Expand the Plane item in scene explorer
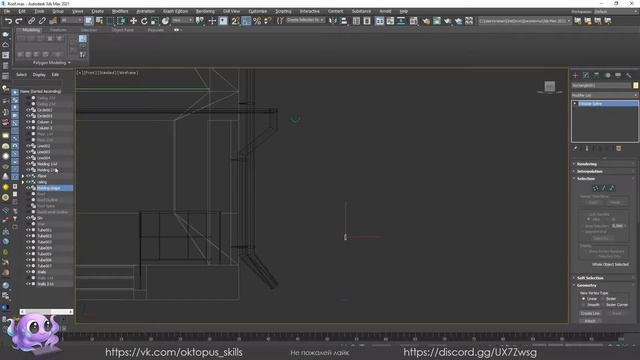640x360 pixels. pos(23,176)
